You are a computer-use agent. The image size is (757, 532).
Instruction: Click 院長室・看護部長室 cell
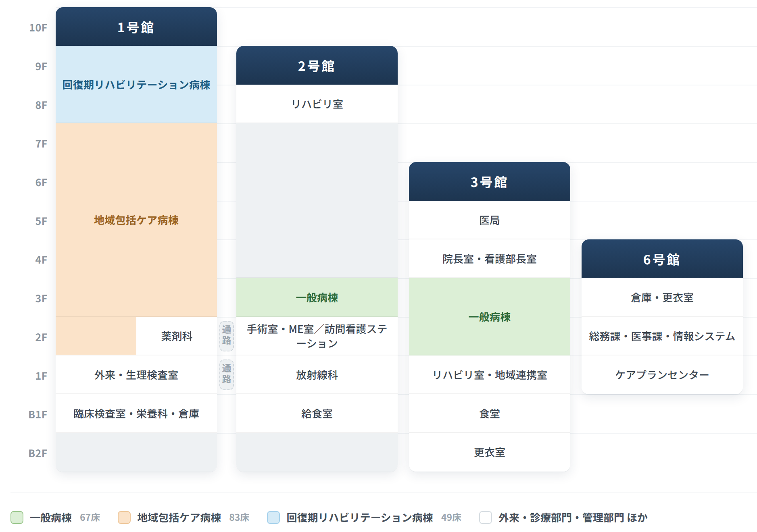coord(490,259)
